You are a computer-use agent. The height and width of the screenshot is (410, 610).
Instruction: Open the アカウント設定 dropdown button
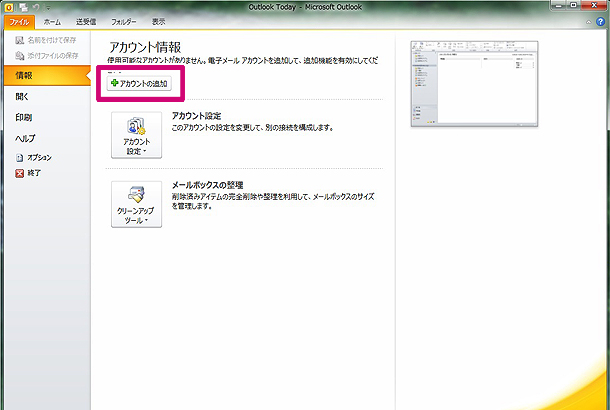pyautogui.click(x=136, y=135)
